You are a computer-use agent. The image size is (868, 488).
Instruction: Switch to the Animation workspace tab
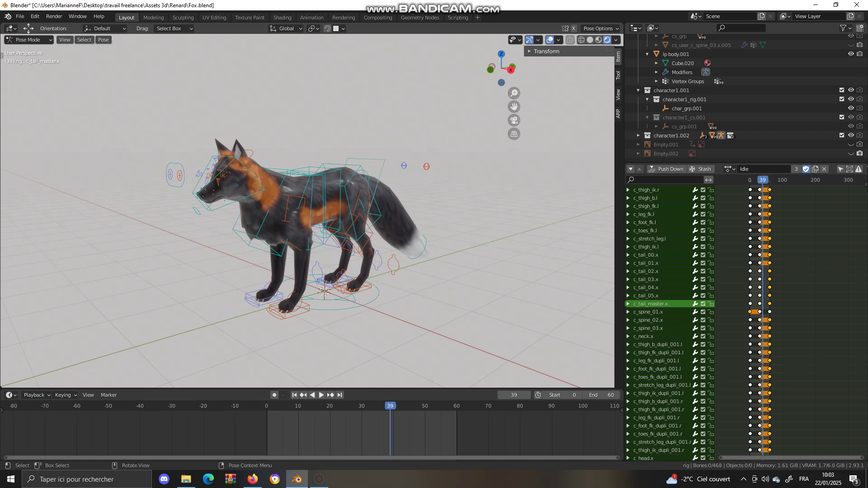[x=311, y=18]
